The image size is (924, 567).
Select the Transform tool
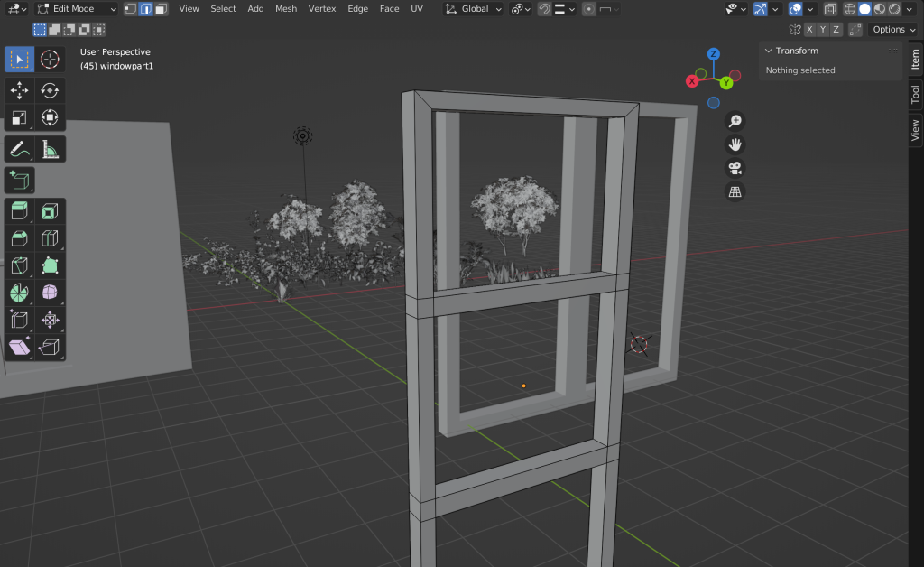click(x=50, y=117)
